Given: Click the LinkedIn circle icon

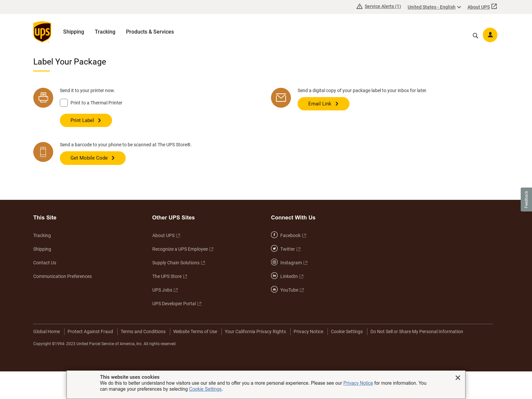Looking at the screenshot, I should pos(274,276).
